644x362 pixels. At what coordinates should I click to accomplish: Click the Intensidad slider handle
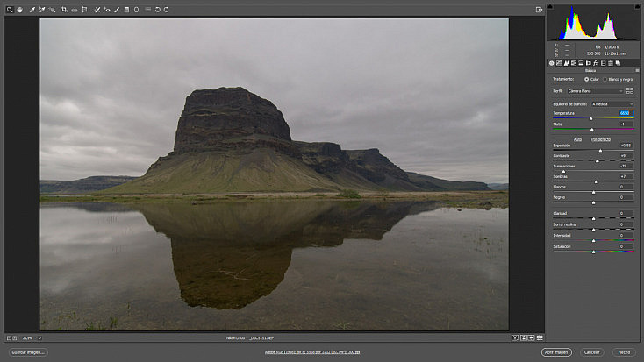pyautogui.click(x=593, y=241)
